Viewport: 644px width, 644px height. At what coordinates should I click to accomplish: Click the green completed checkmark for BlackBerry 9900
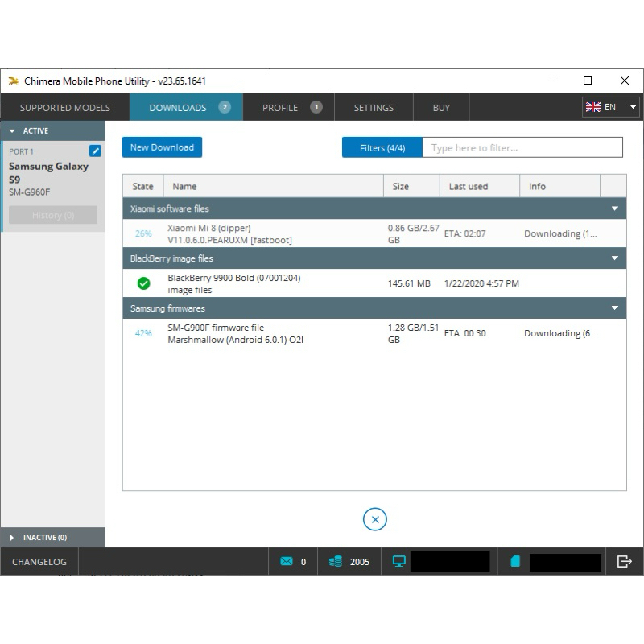[x=144, y=283]
